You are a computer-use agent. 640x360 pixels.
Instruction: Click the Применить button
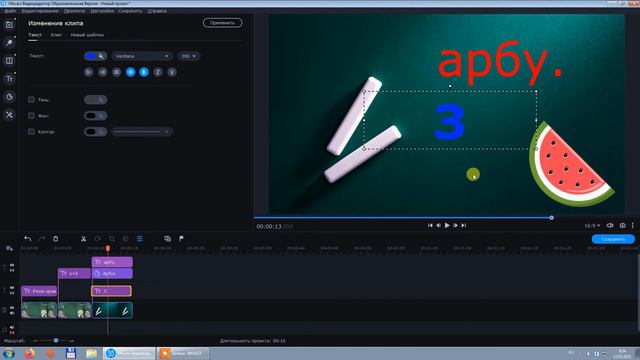click(x=222, y=23)
